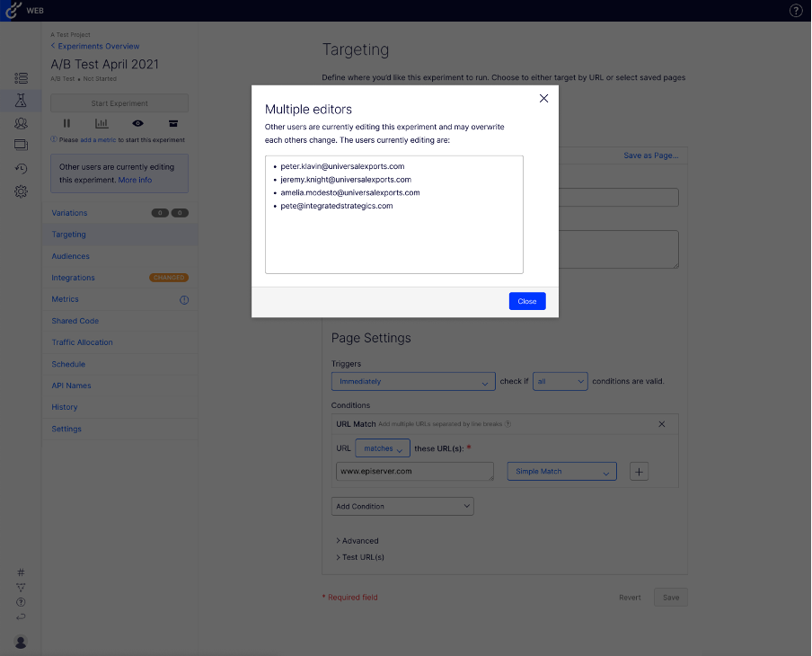812x656 pixels.
Task: Open the Audiences people icon in sidebar
Action: 21,123
